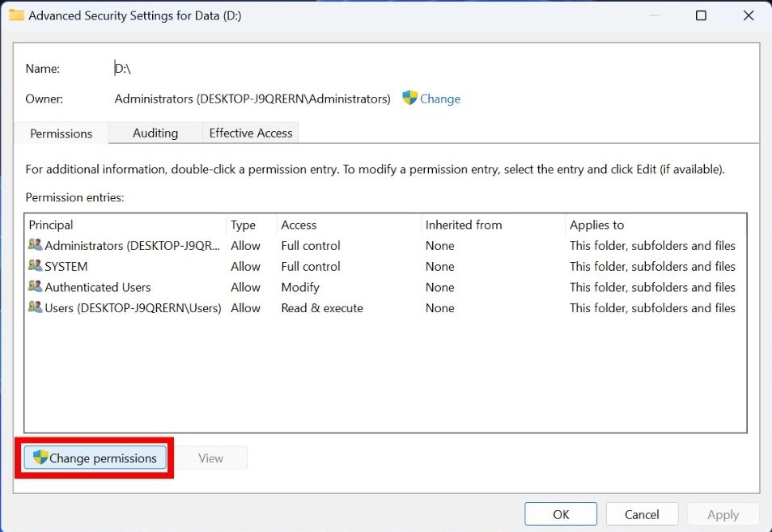
Task: Open the Change owner link
Action: [x=442, y=98]
